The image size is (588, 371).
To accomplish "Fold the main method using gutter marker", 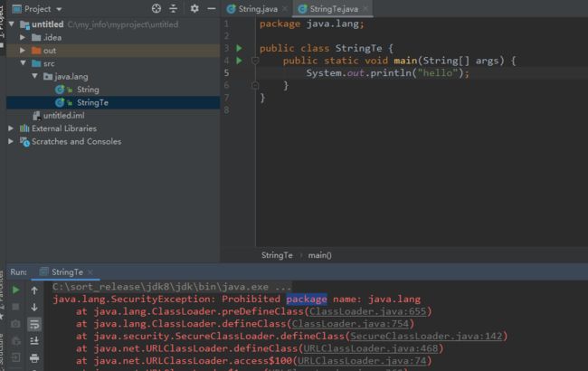I will click(255, 61).
